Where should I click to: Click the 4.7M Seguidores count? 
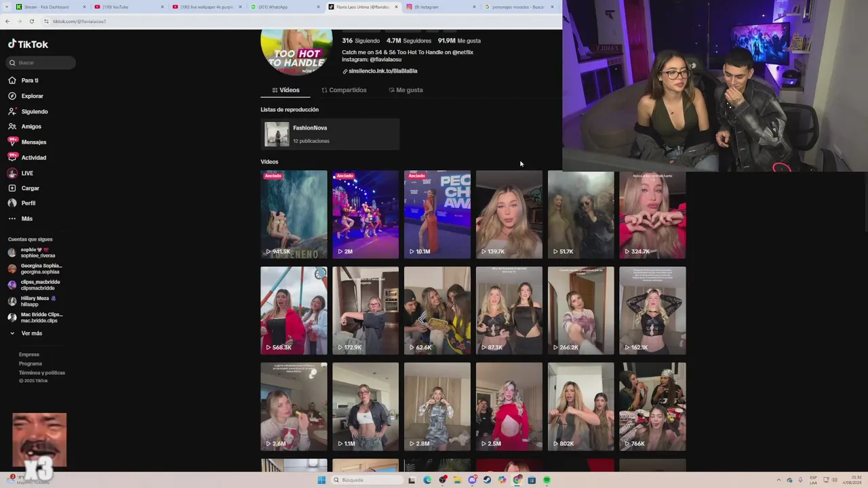409,41
